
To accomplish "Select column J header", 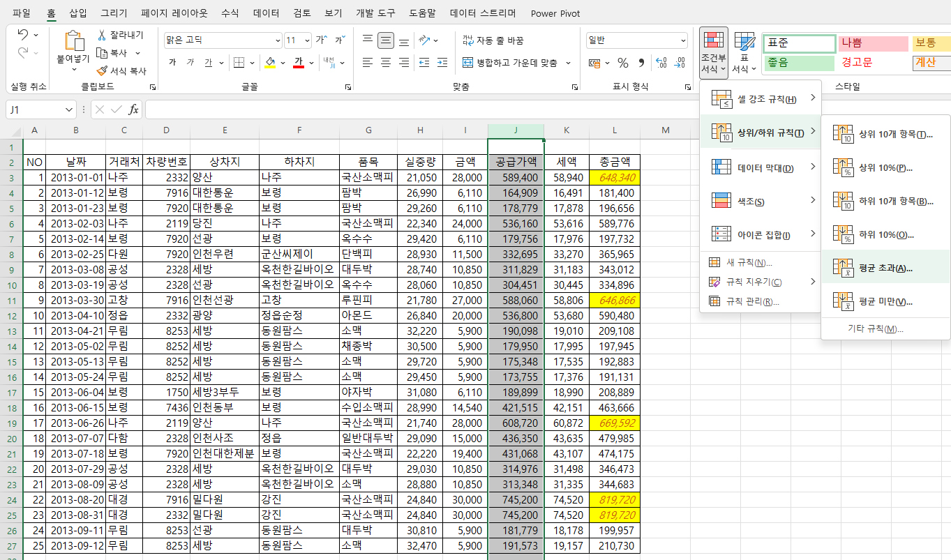I will coord(516,130).
